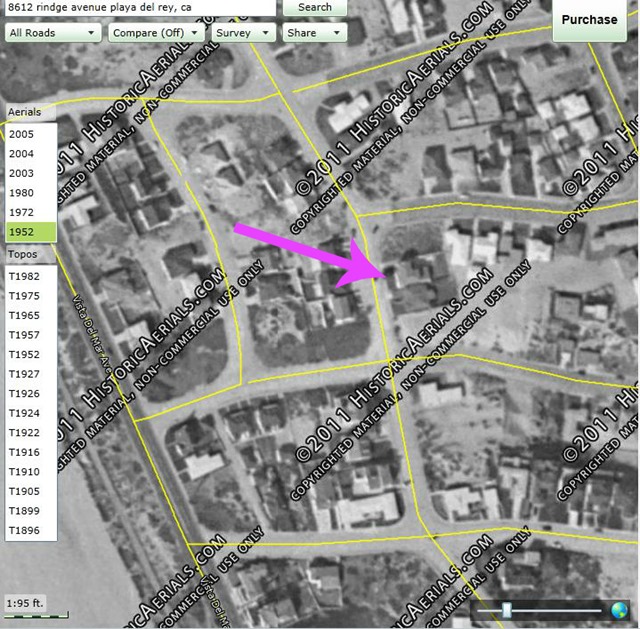Screen dimensions: 640x629
Task: Select the 2005 aerial year
Action: (31, 134)
